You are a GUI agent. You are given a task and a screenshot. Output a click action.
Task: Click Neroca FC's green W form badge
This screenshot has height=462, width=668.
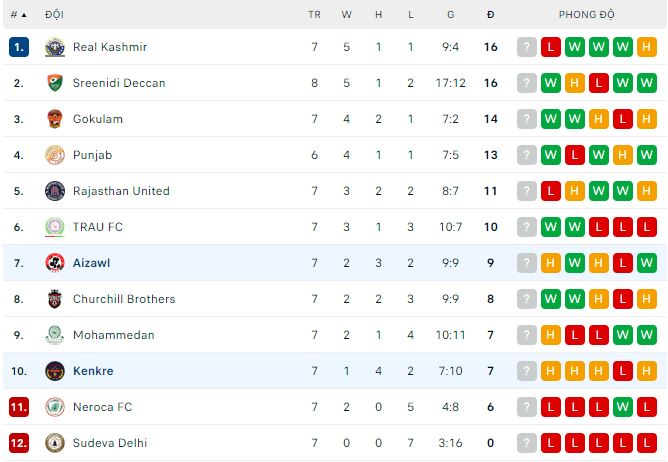(x=623, y=407)
